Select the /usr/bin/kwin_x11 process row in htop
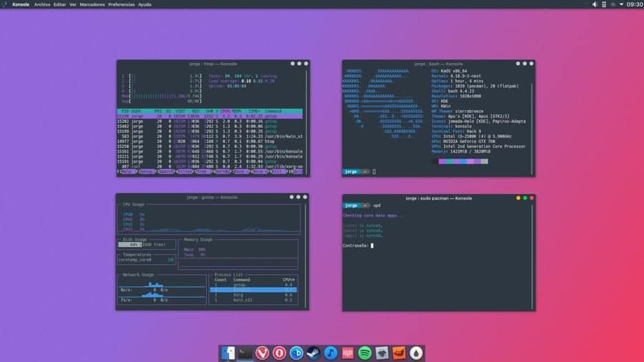The width and height of the screenshot is (644, 362). (210, 136)
